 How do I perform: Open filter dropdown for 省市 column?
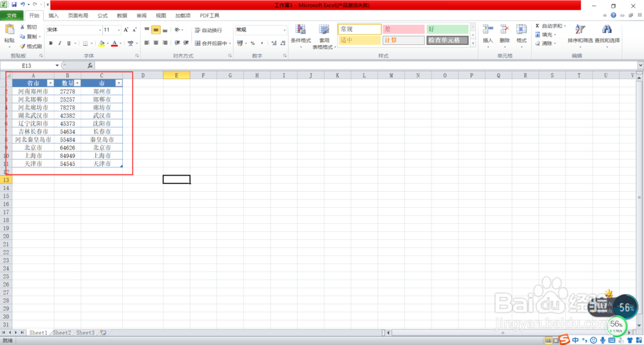[50, 83]
